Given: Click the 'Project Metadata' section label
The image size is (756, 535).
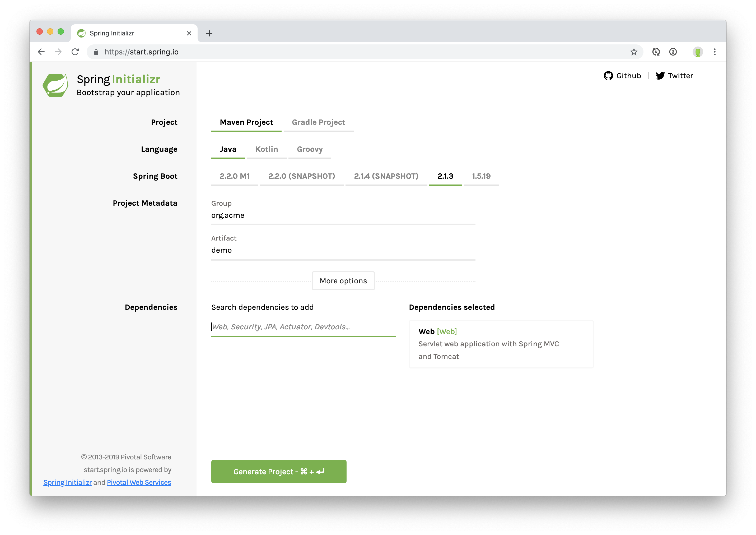Looking at the screenshot, I should pos(145,203).
